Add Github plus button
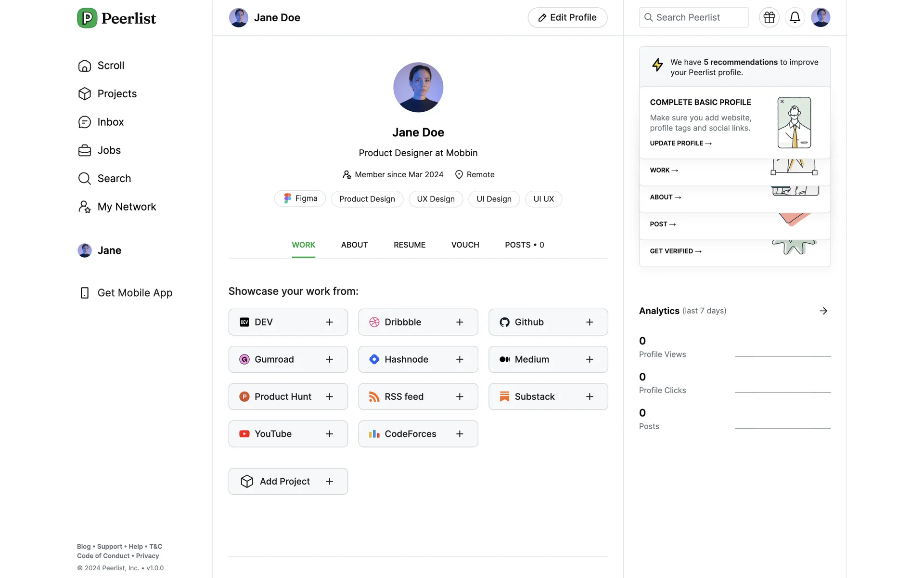Viewport: 924px width, 578px height. pyautogui.click(x=590, y=322)
